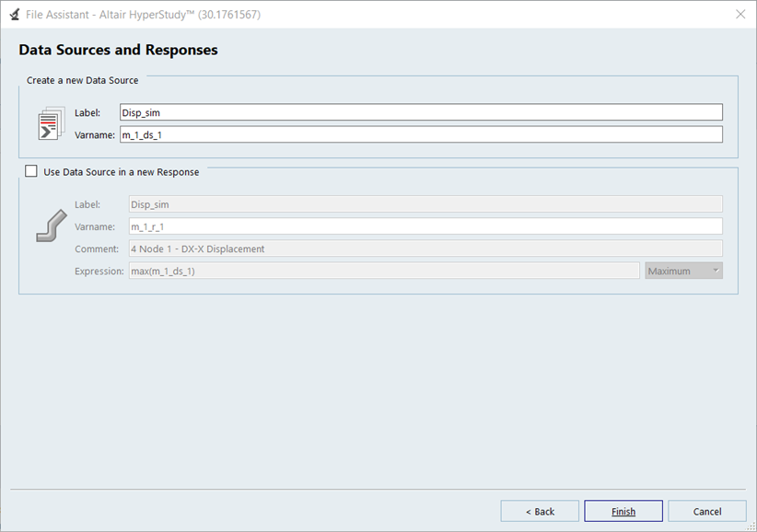This screenshot has height=532, width=757.
Task: Focus the Varname field containing m_1_ds_1
Action: pos(421,134)
